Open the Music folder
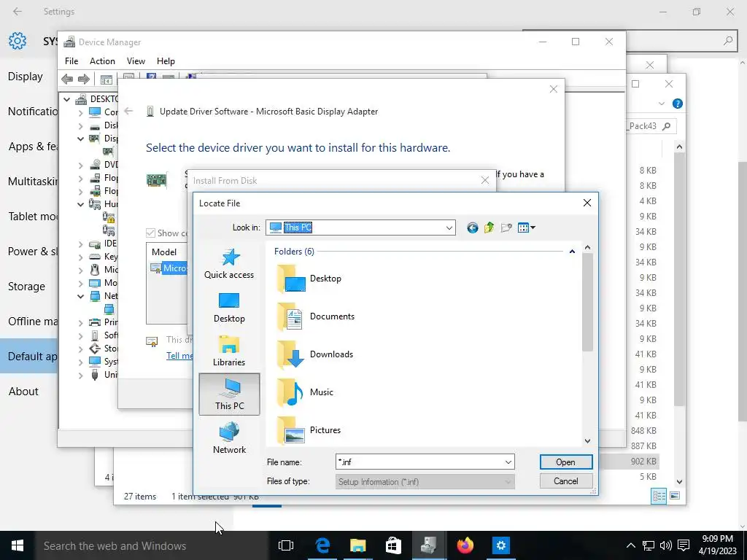 coord(305,392)
